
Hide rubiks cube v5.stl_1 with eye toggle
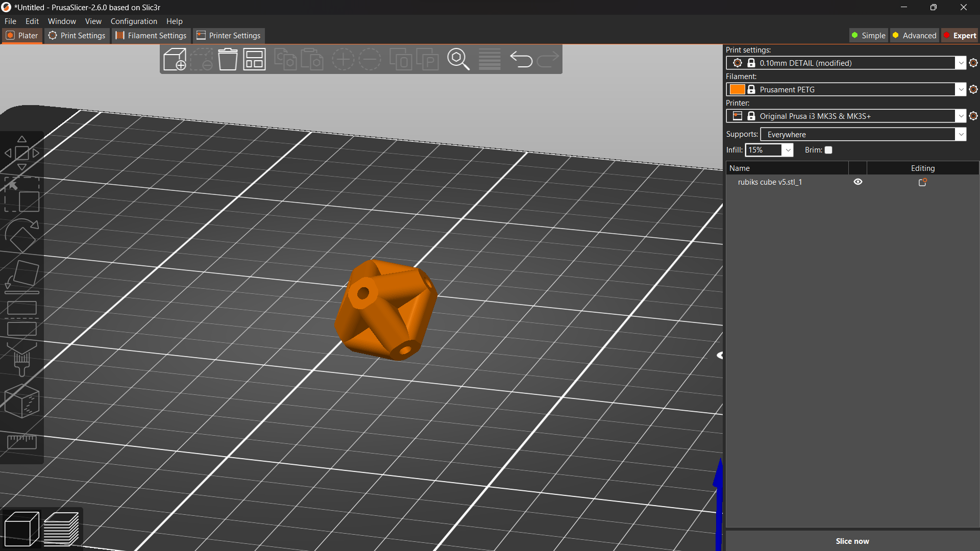click(857, 182)
